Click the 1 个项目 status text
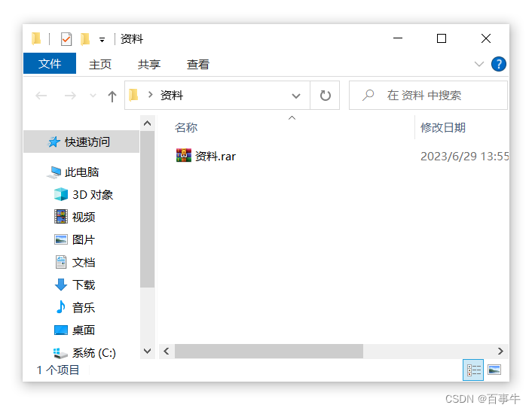This screenshot has height=411, width=532. pyautogui.click(x=58, y=370)
